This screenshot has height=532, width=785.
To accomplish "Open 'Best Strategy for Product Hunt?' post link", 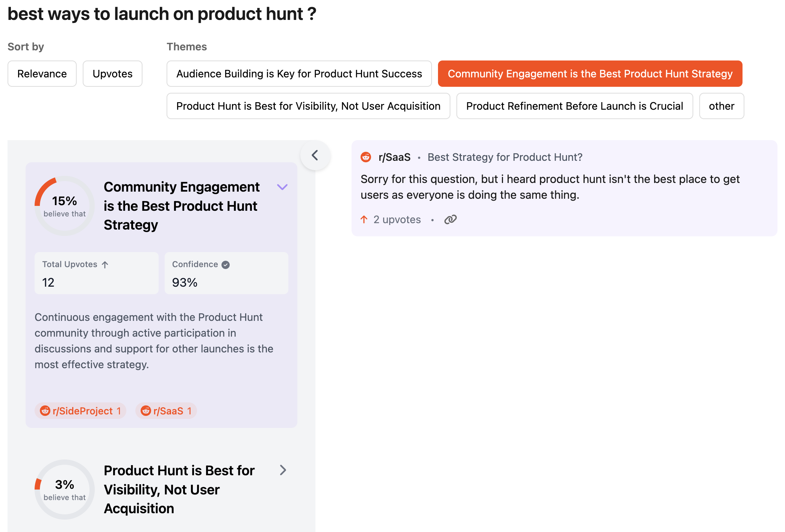I will coord(505,157).
